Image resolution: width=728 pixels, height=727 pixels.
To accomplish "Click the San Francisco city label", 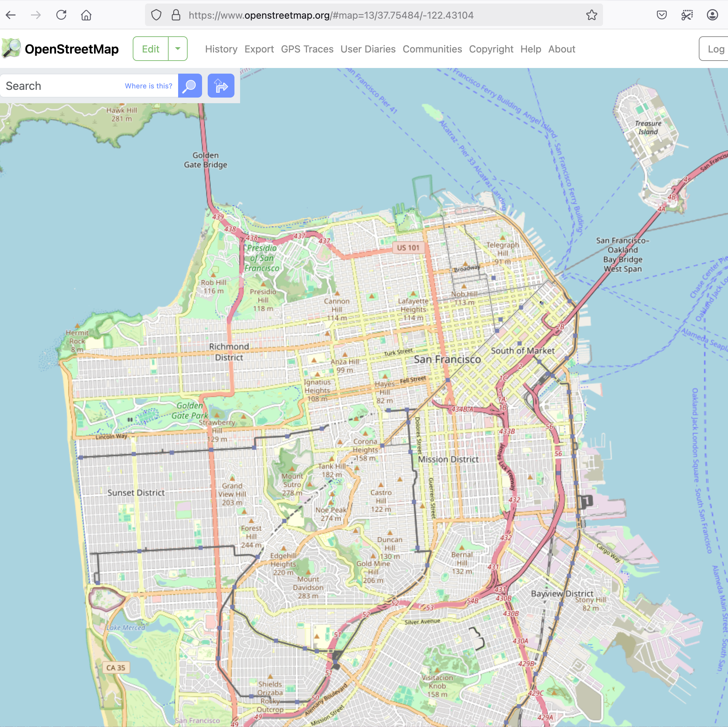I will tap(447, 359).
